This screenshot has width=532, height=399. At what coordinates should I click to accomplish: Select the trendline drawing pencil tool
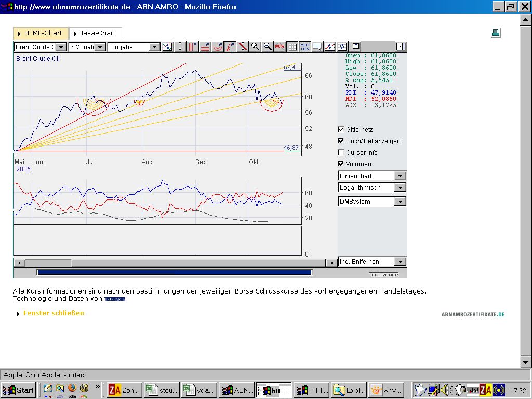click(180, 46)
